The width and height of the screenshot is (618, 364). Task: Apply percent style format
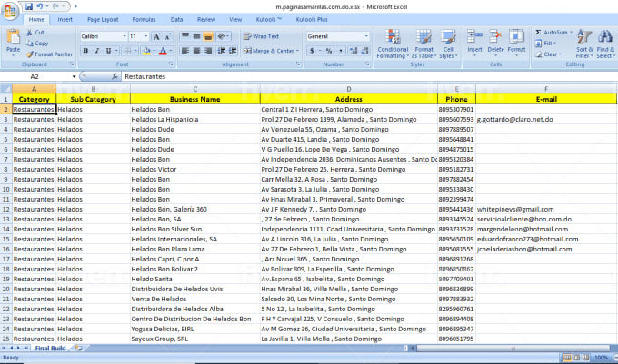point(329,51)
